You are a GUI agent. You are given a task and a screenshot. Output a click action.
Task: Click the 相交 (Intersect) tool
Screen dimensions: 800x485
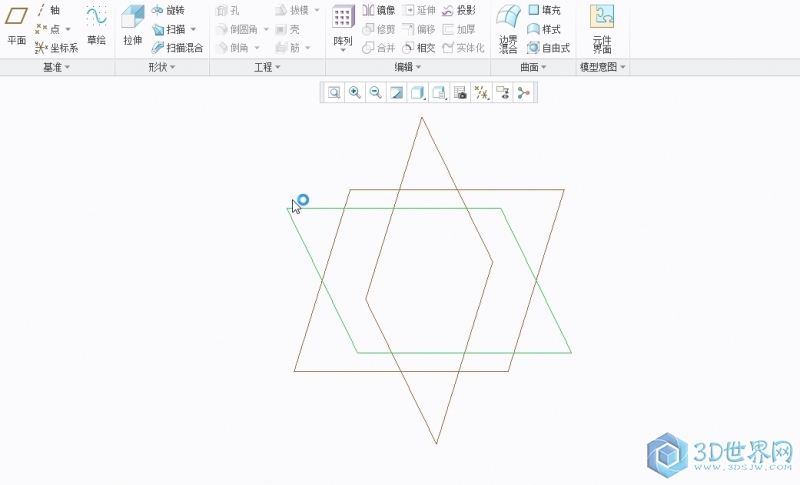[419, 48]
